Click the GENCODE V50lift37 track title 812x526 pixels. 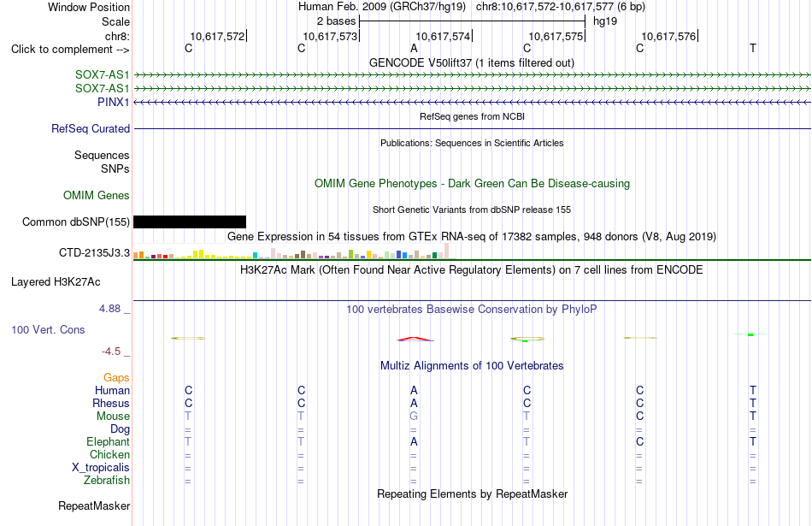click(x=471, y=62)
